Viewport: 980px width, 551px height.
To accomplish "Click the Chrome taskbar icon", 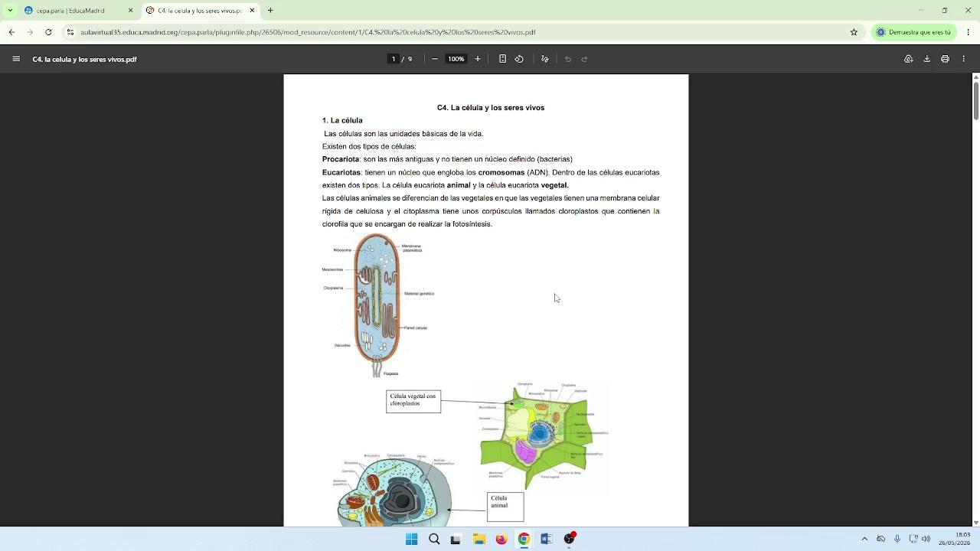I will click(524, 539).
